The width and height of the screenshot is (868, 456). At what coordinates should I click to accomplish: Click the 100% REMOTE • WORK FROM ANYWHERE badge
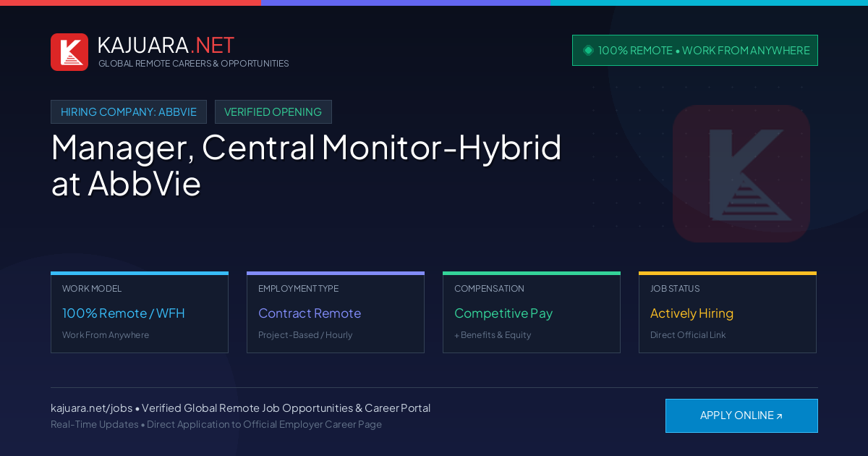point(695,51)
